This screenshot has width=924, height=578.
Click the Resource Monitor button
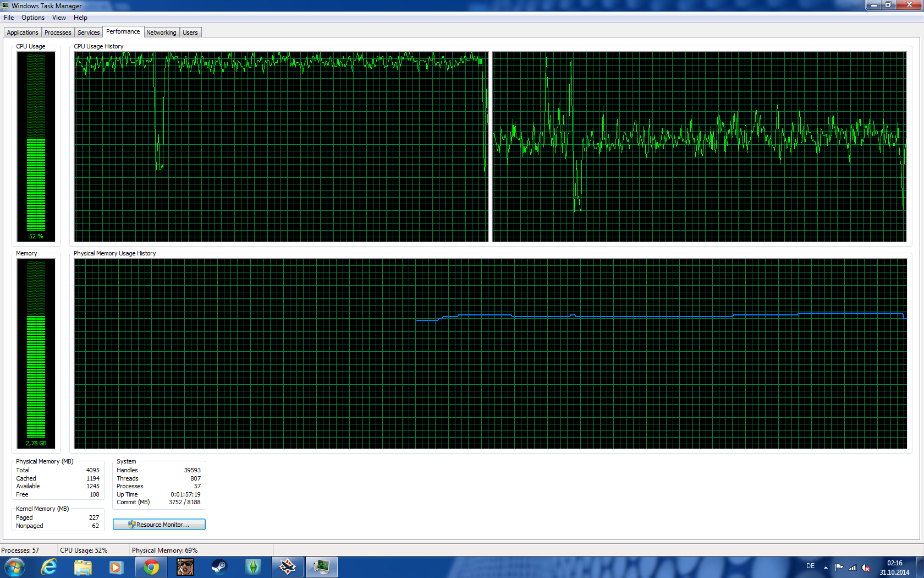pos(159,525)
